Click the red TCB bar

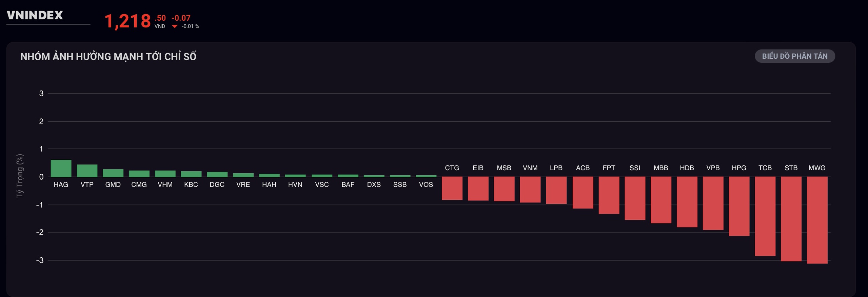(x=765, y=216)
